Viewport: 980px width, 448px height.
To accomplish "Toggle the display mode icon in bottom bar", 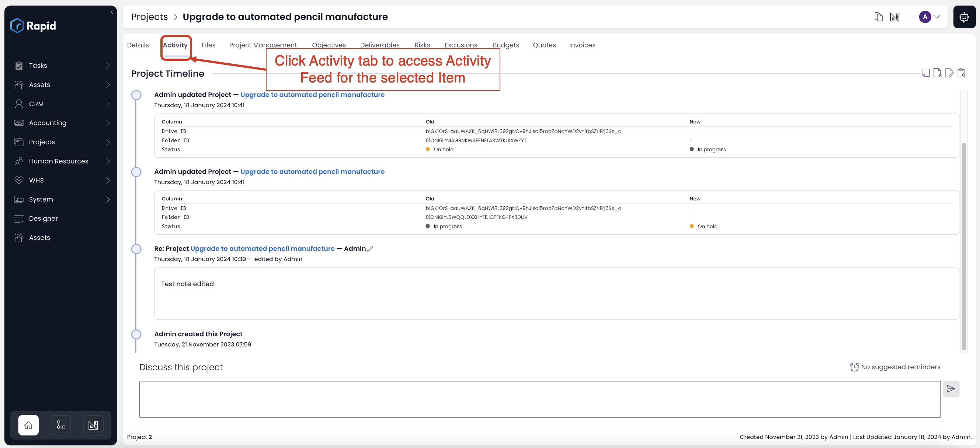I will pyautogui.click(x=93, y=424).
